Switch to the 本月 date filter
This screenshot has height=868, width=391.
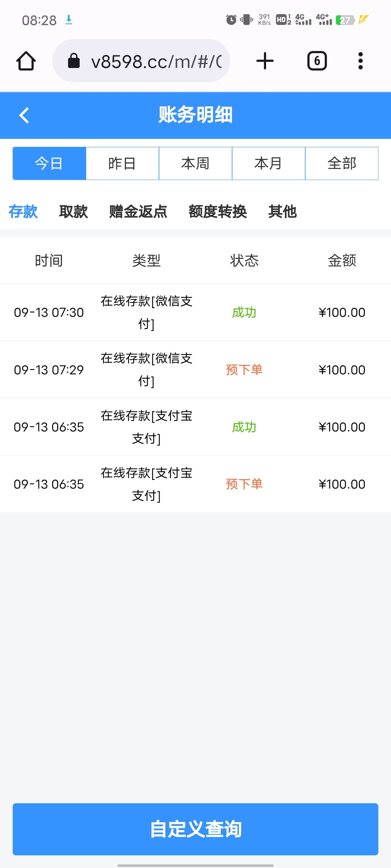(269, 163)
